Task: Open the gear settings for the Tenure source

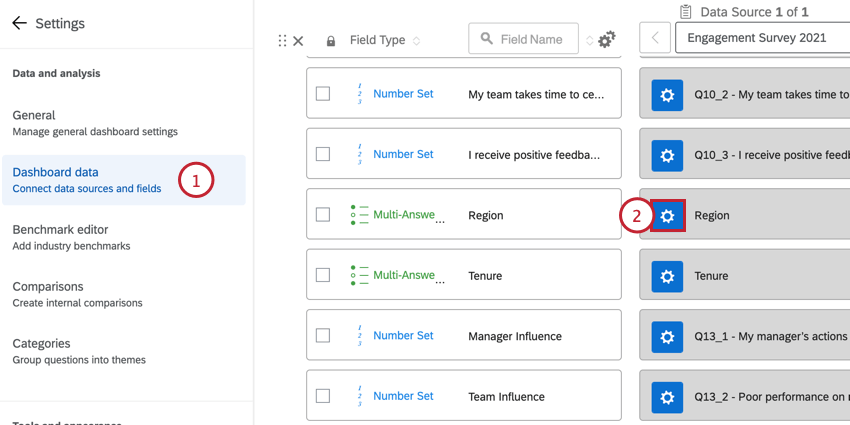Action: (x=668, y=275)
